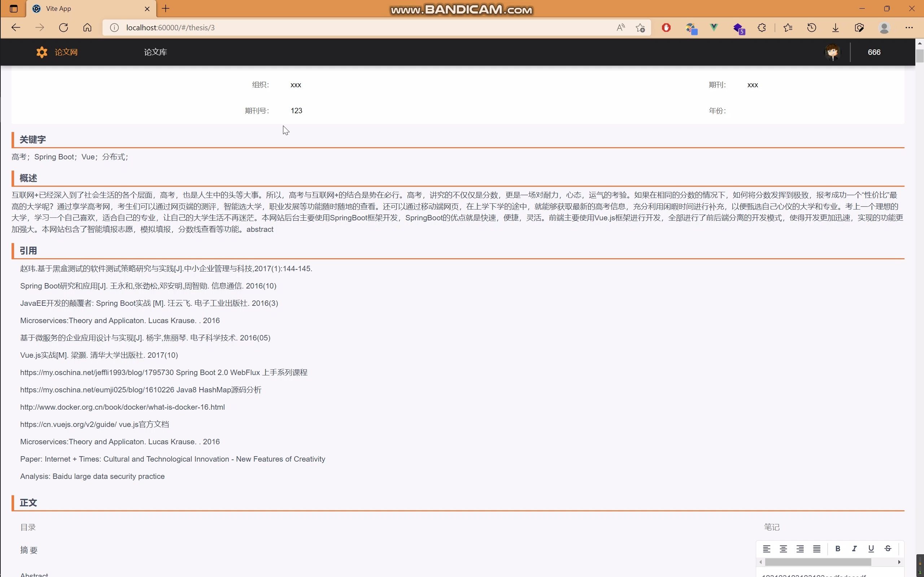The width and height of the screenshot is (924, 577).
Task: Select the 论文库 navigation item
Action: pyautogui.click(x=156, y=52)
